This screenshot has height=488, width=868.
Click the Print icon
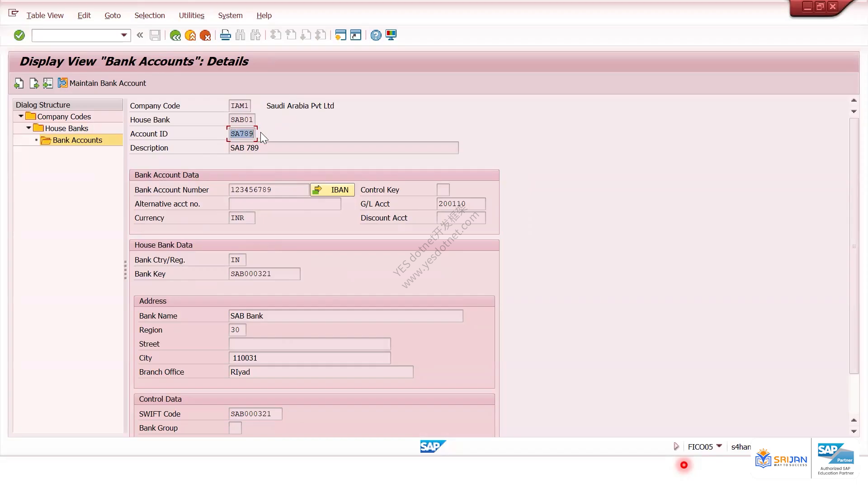pos(225,35)
